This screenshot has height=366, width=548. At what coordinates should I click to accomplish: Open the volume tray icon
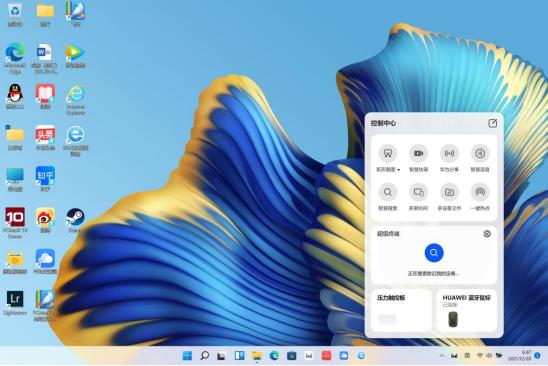pos(489,356)
